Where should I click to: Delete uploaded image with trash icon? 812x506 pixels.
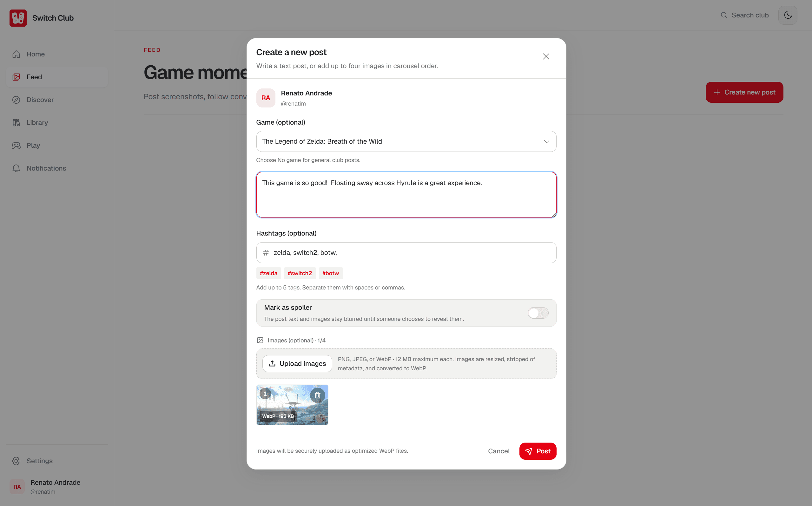point(317,395)
